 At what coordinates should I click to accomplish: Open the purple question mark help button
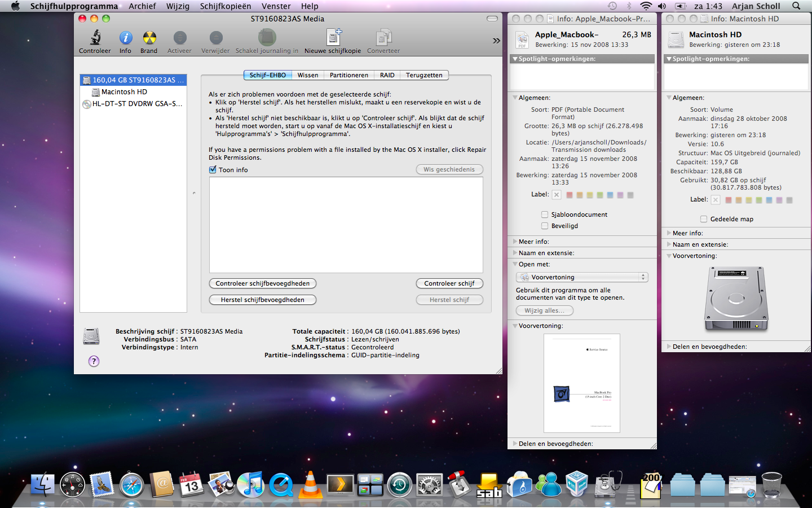(x=94, y=361)
